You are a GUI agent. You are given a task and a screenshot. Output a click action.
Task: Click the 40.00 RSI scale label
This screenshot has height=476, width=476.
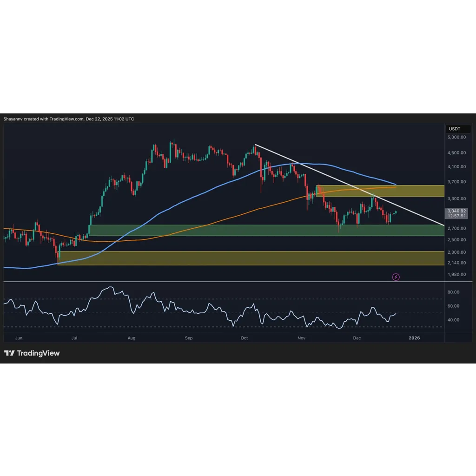pos(453,320)
